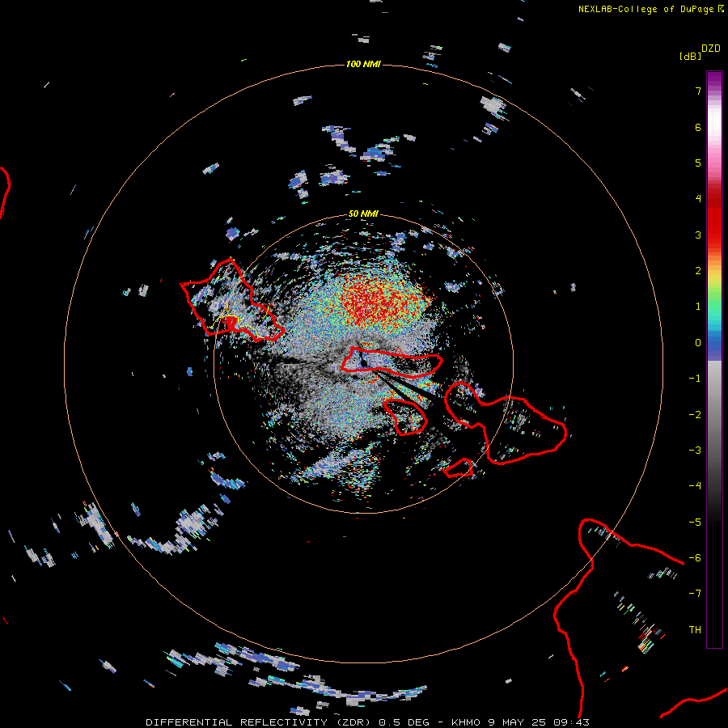The width and height of the screenshot is (728, 728).
Task: Click the 9 MAY 25 date text
Action: click(x=518, y=722)
